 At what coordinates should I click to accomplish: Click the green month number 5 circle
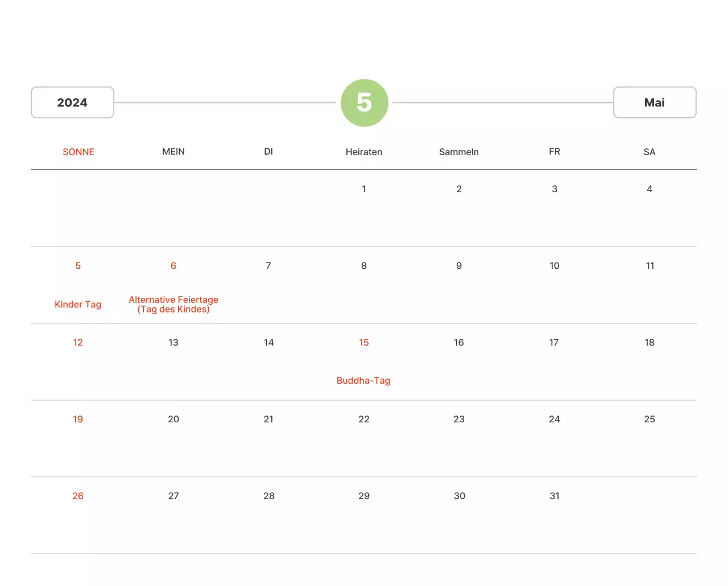[364, 103]
